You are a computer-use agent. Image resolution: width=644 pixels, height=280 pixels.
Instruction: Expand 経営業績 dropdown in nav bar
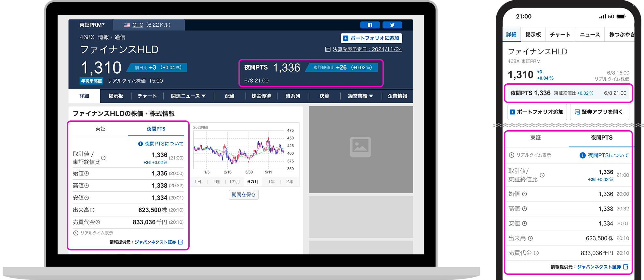pos(360,96)
